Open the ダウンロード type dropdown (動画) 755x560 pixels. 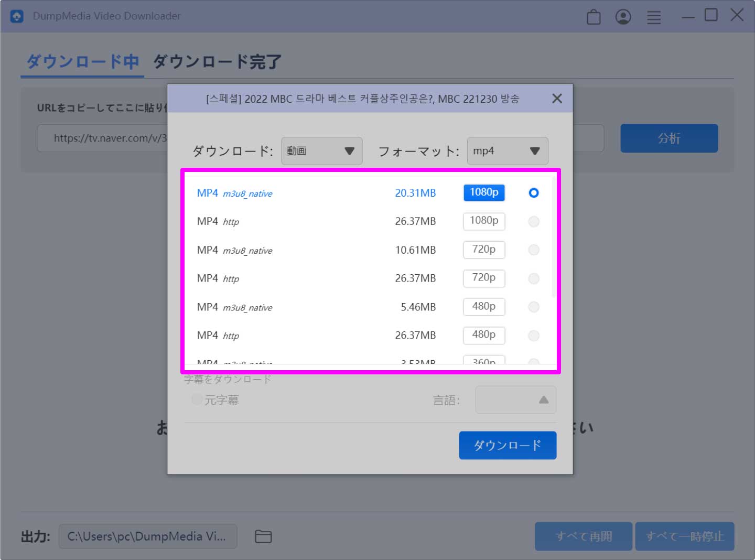coord(321,151)
